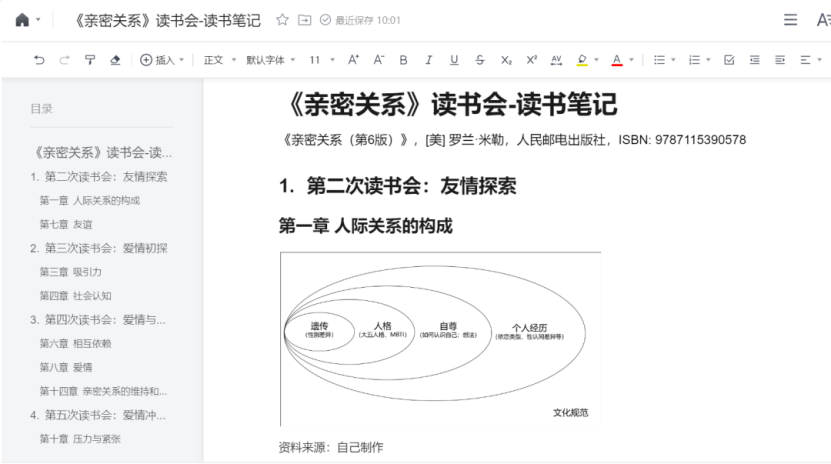The height and width of the screenshot is (464, 831).
Task: Click the move-to-folder icon beside title
Action: tap(304, 20)
